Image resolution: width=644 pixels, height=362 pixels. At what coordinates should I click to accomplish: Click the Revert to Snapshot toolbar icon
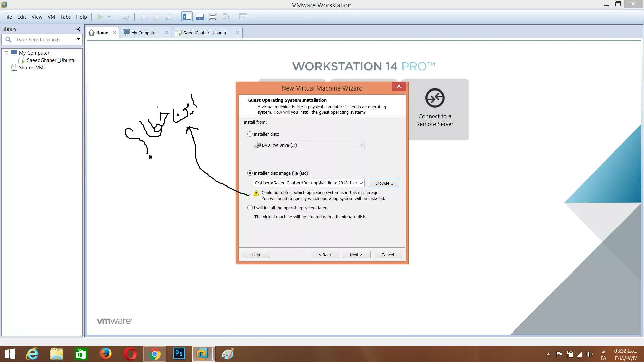point(156,17)
